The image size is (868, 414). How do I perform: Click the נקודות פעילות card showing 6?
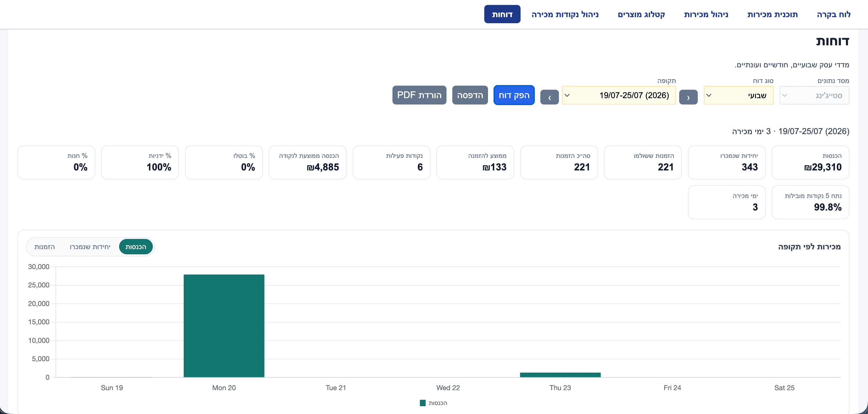391,162
